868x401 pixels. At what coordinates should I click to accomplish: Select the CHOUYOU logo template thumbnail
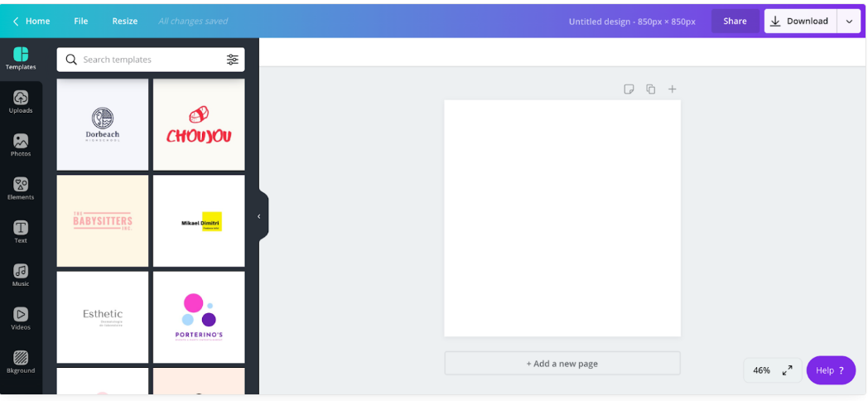point(199,125)
